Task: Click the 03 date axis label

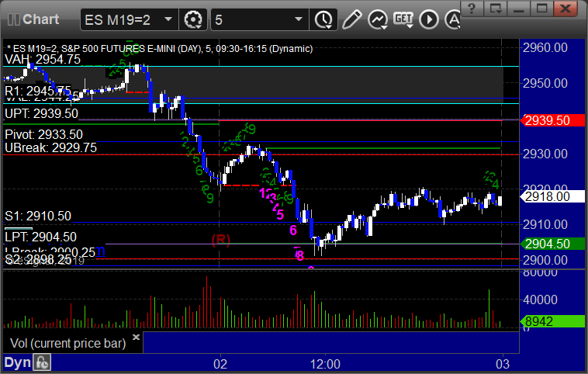Action: tap(503, 364)
